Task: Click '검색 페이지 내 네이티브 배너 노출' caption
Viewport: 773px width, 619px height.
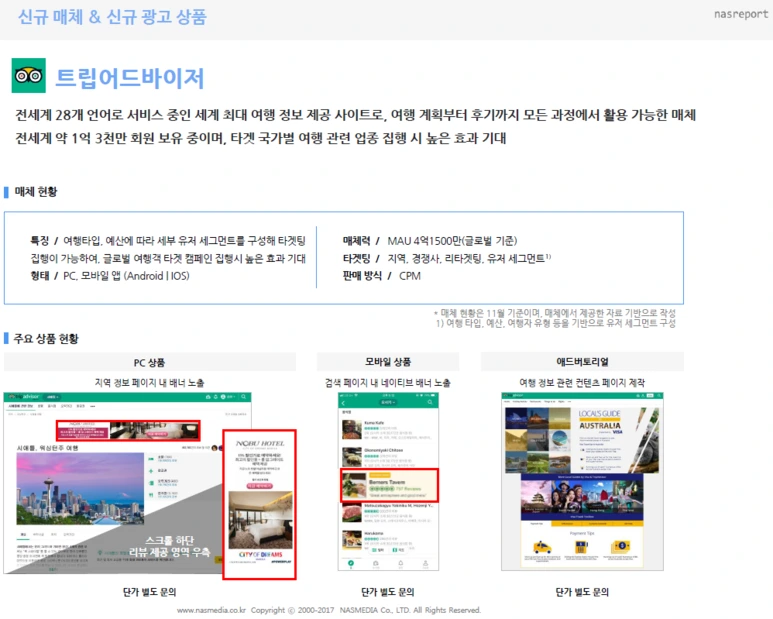Action: coord(388,383)
